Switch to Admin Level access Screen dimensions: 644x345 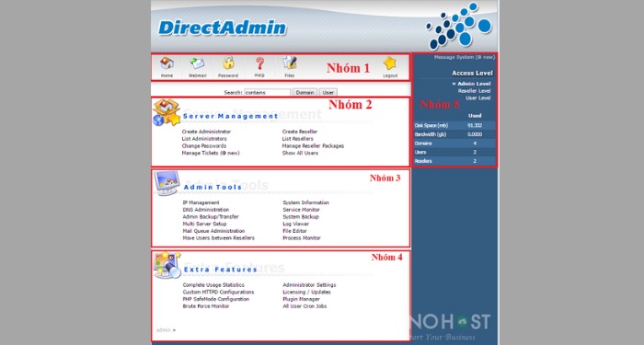point(474,84)
